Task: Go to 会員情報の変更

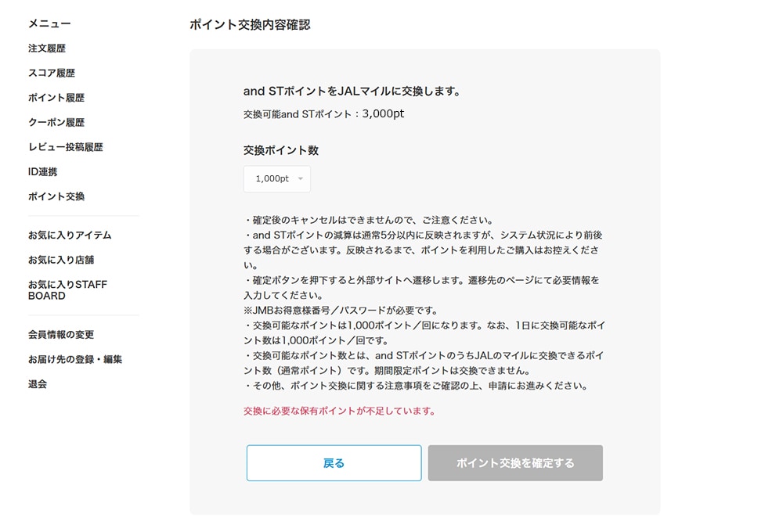Action: [61, 335]
